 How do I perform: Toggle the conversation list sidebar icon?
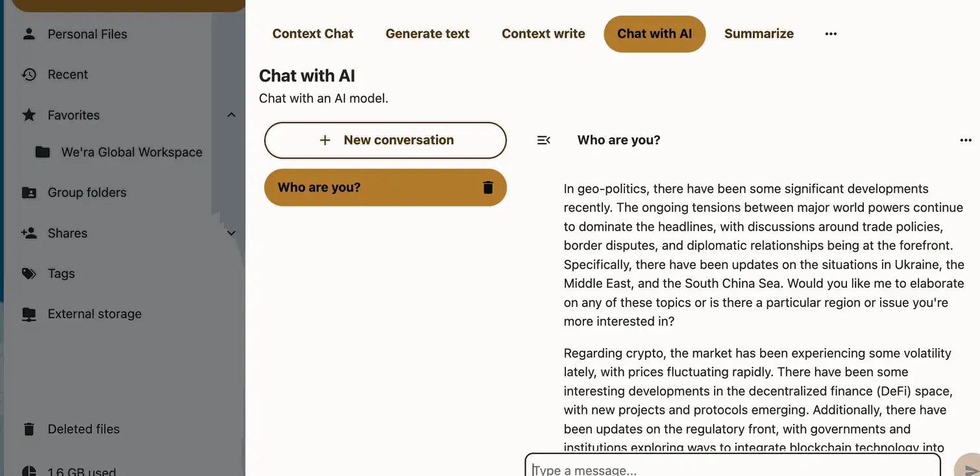544,140
